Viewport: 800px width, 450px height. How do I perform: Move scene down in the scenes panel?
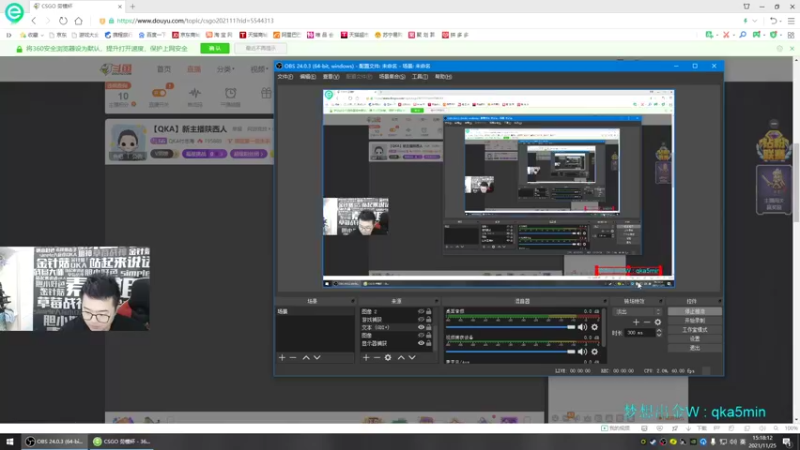click(x=317, y=358)
